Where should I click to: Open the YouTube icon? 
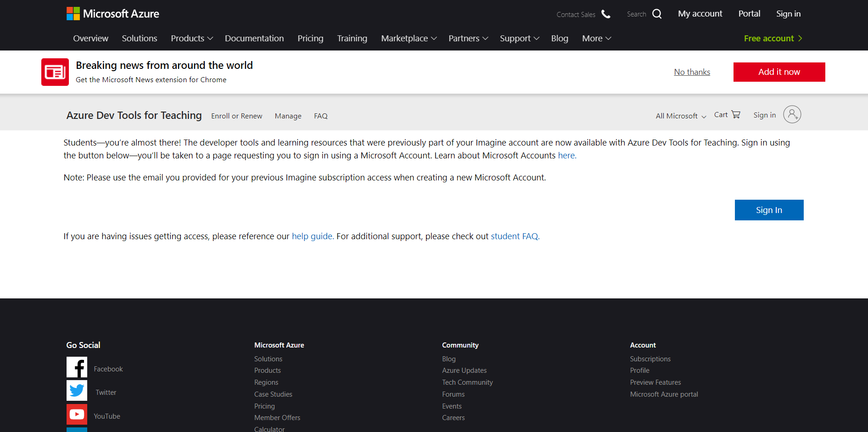pos(77,415)
